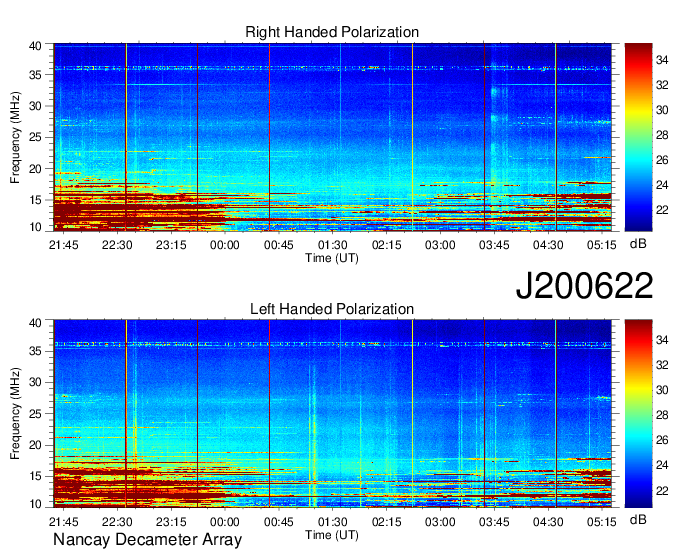Click the 28 dB value on the bottom colorbar

662,415
